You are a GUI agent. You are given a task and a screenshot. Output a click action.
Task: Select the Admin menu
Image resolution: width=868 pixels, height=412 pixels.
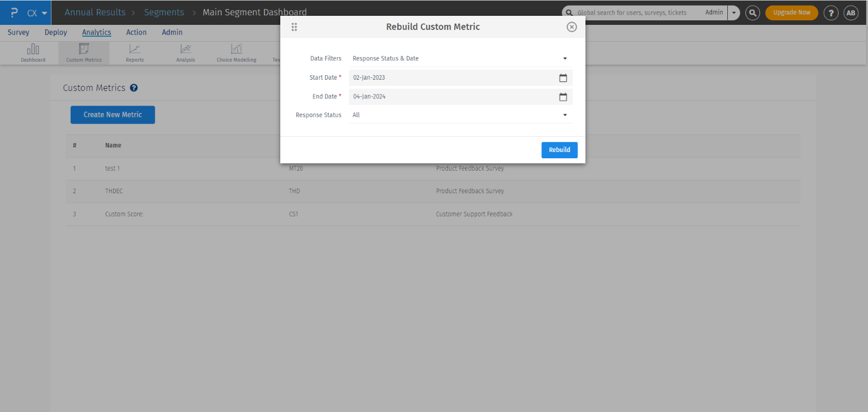[x=172, y=32]
